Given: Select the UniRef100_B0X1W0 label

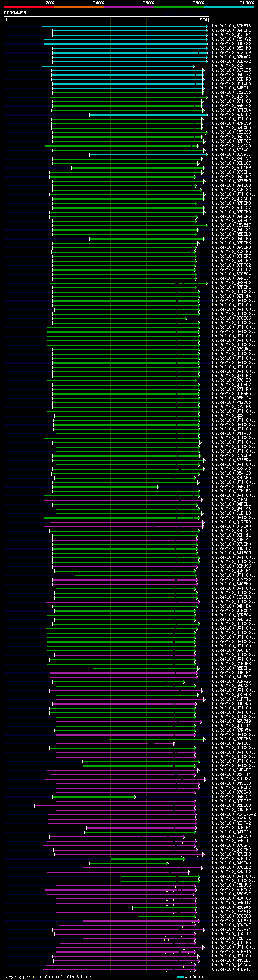Looking at the screenshot, I should coord(231,527).
